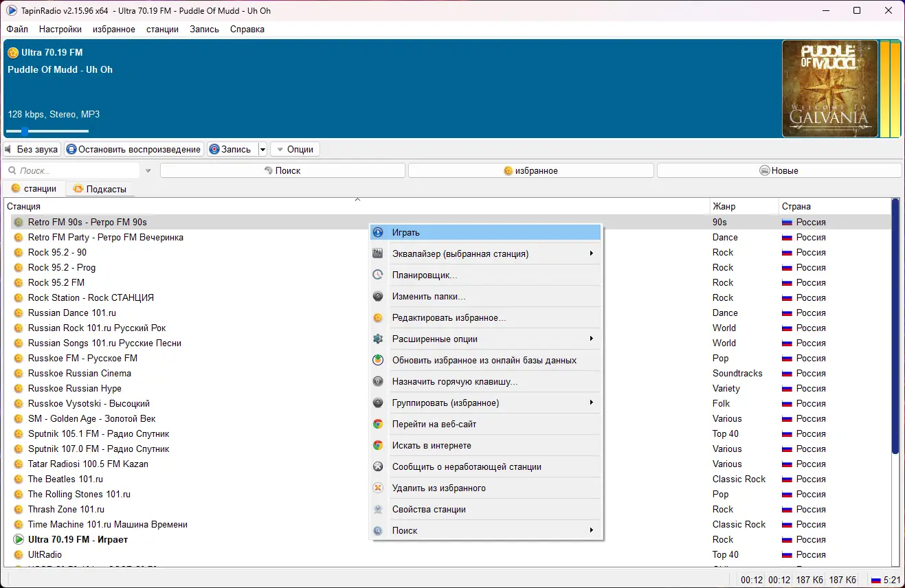Mute audio with the Без звука button

[32, 149]
